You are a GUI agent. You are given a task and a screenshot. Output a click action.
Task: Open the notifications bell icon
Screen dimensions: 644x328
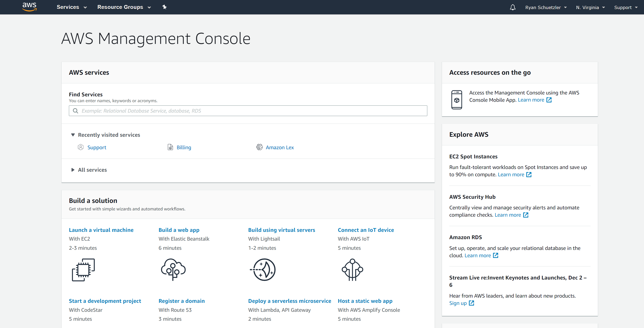pos(512,7)
